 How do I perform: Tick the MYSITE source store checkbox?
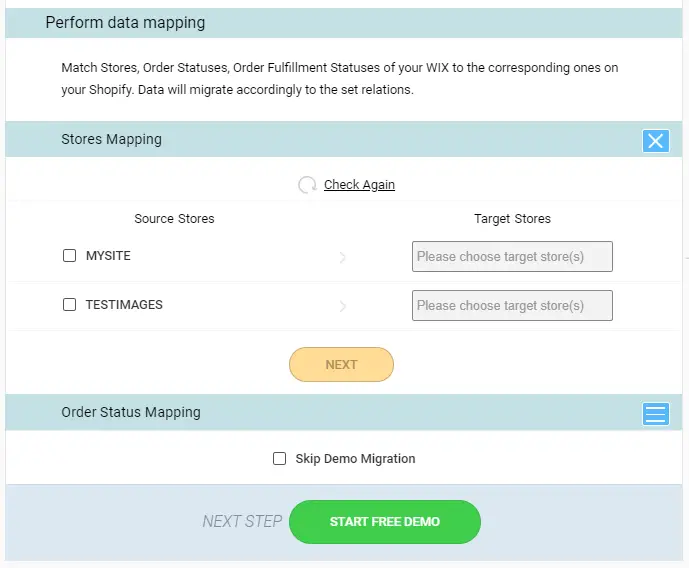[x=69, y=256]
